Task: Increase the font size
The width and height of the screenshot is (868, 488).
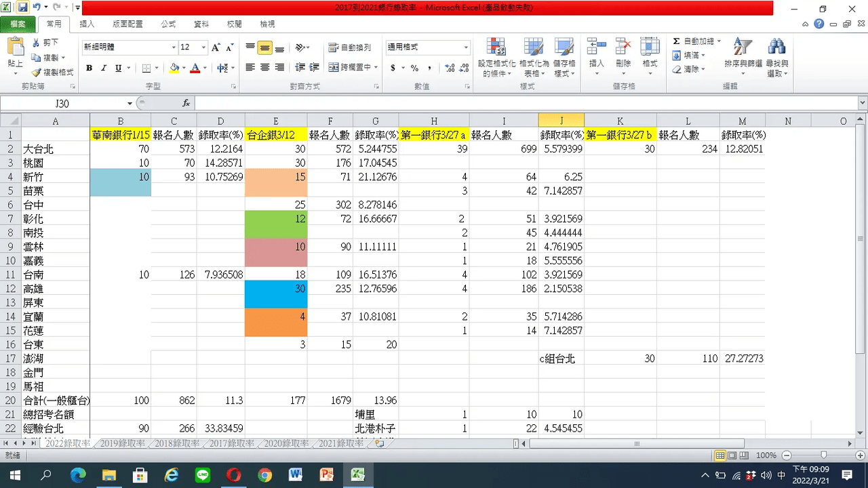Action: click(x=216, y=47)
